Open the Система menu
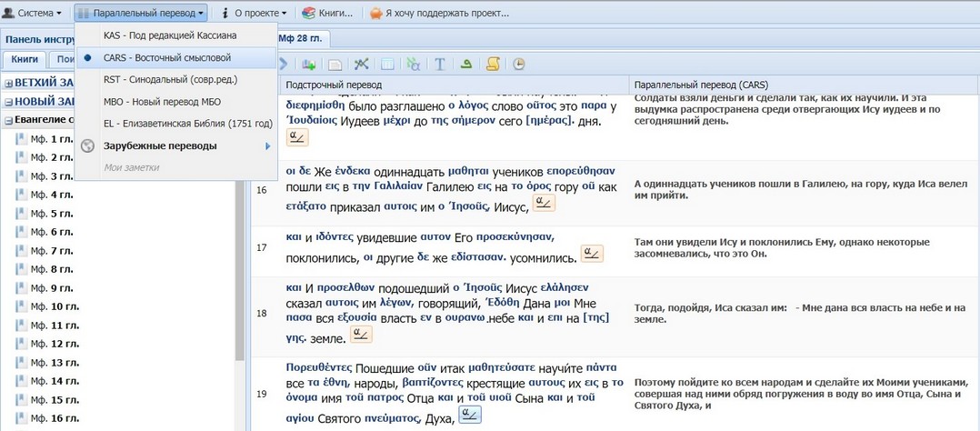 [35, 13]
